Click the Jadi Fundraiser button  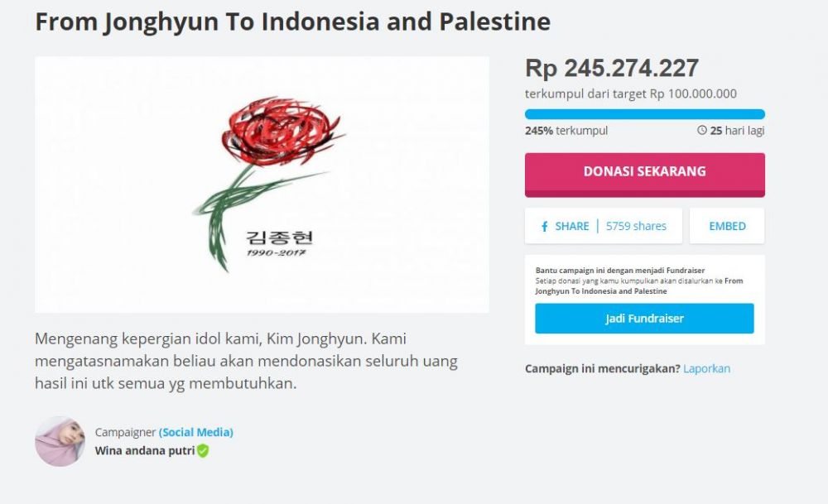pos(644,318)
